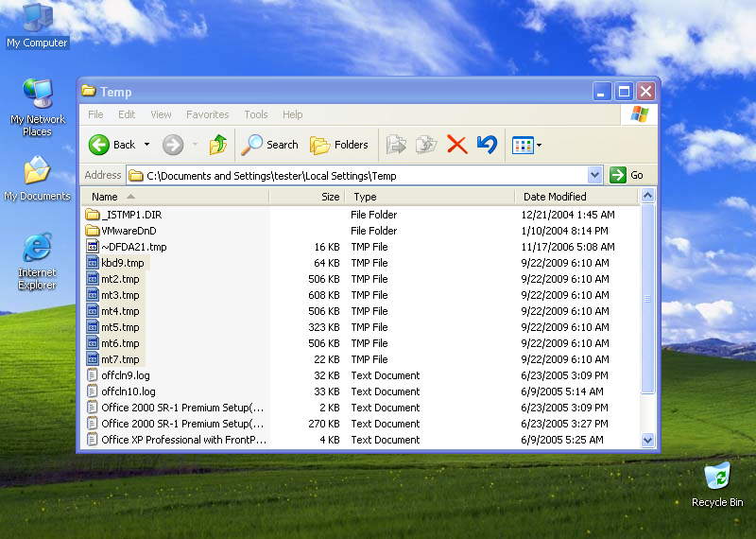Expand the Back history dropdown arrow
The height and width of the screenshot is (539, 756).
[x=146, y=145]
